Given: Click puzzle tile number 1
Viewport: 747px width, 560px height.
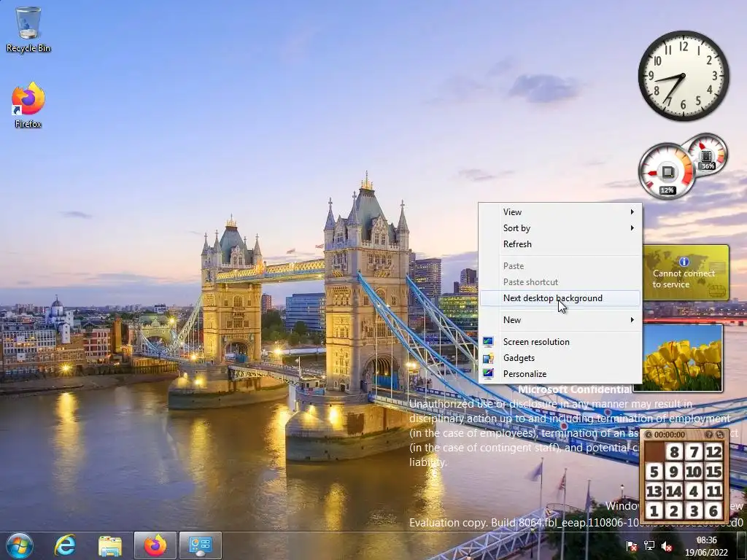Looking at the screenshot, I should [x=654, y=511].
